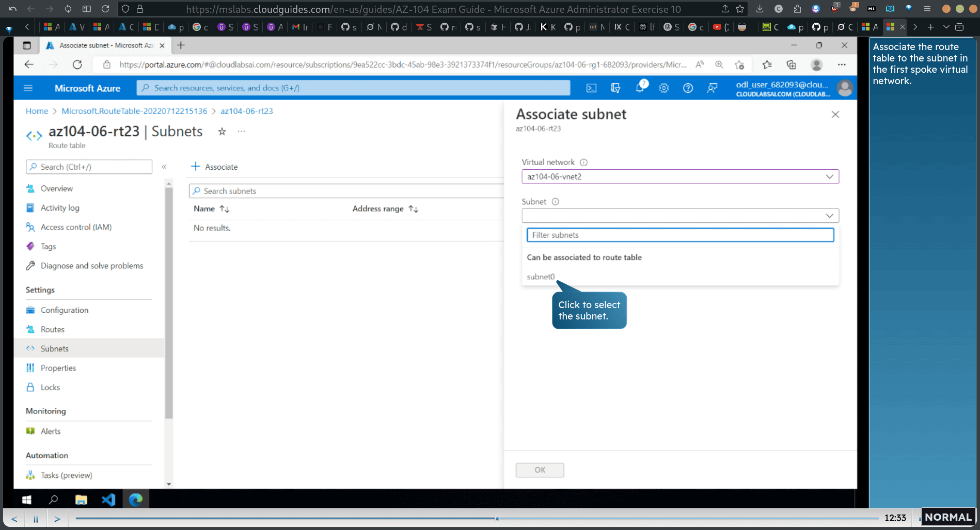Open Diagnose and solve problems

[x=92, y=266]
